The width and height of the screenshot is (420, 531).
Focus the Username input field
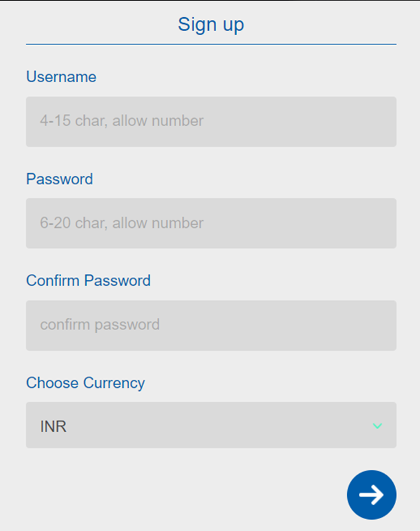[x=211, y=121]
